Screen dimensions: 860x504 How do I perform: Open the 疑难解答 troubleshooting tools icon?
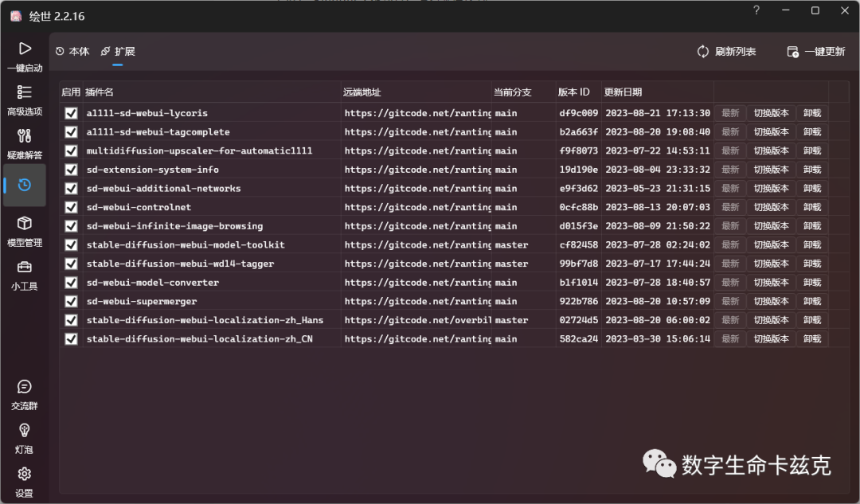coord(25,135)
